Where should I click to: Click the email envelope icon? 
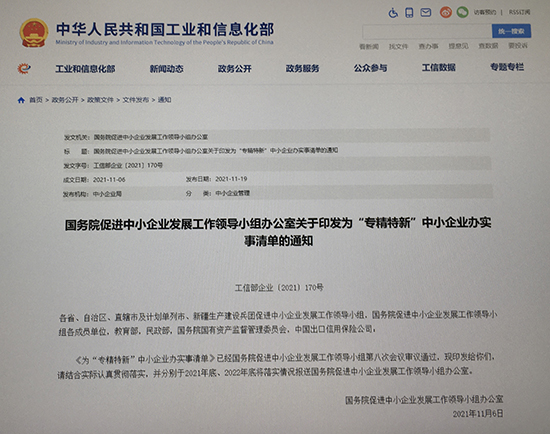[x=426, y=13]
